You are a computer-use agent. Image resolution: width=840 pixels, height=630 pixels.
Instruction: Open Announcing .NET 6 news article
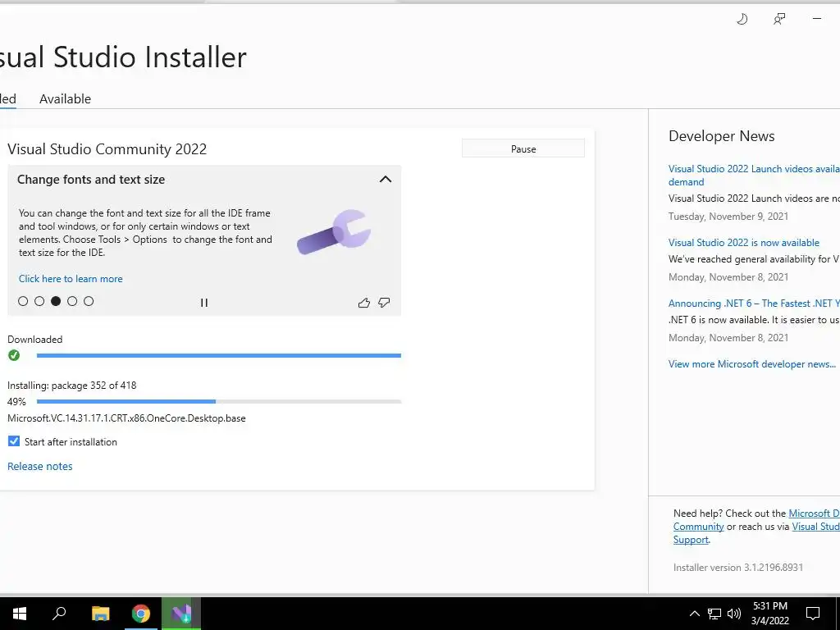pyautogui.click(x=754, y=304)
